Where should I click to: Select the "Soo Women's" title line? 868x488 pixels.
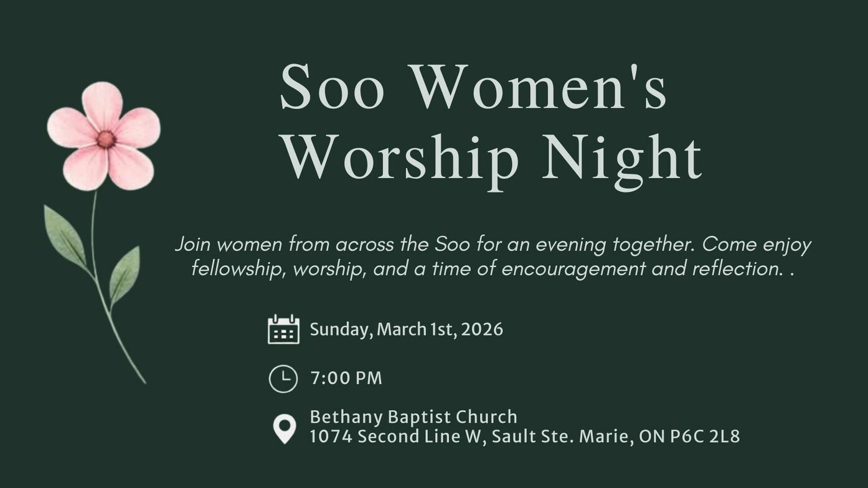(x=473, y=87)
